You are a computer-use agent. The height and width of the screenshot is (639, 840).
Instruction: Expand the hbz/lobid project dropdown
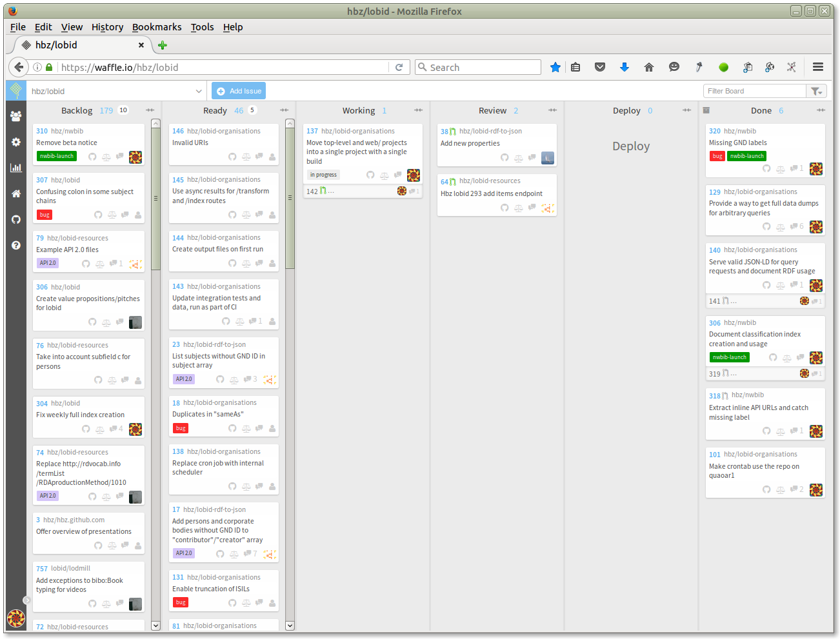coord(199,91)
